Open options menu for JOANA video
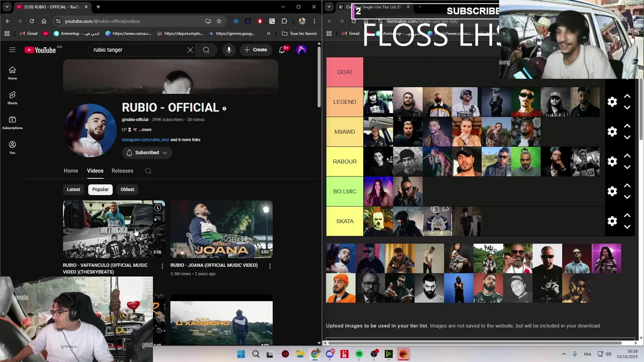Viewport: 644px width, 362px height. [270, 266]
